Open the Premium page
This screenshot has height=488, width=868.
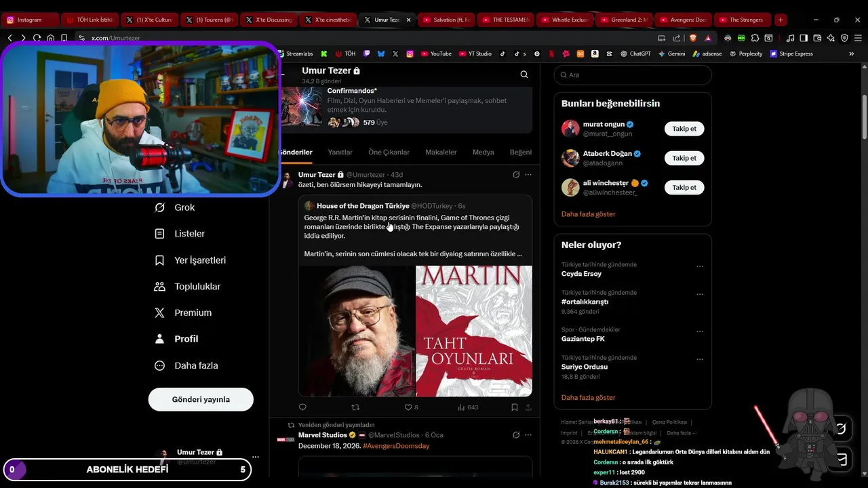pos(183,312)
